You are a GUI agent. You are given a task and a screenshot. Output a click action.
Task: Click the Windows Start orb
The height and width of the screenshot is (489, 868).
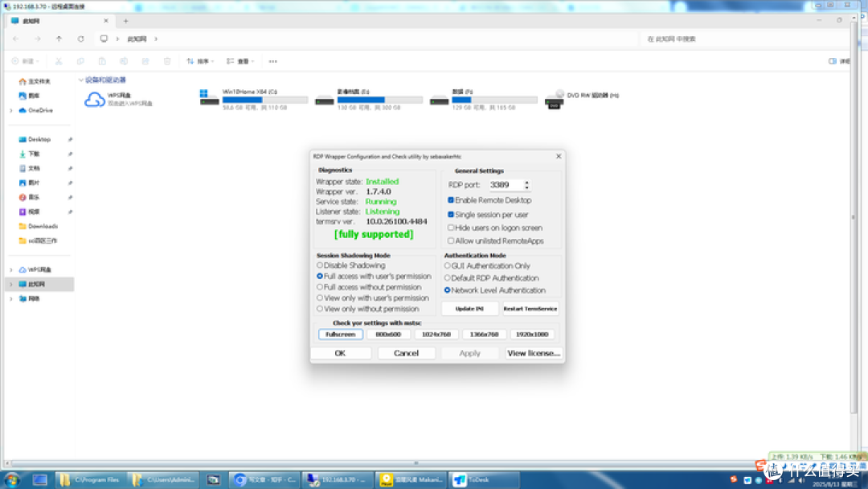11,479
